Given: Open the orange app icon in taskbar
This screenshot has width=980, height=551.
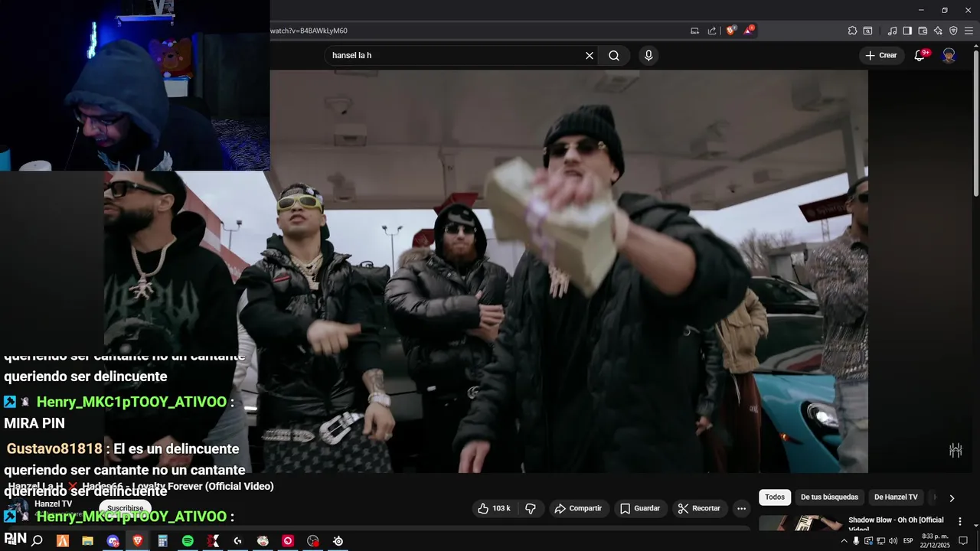Looking at the screenshot, I should pos(63,541).
